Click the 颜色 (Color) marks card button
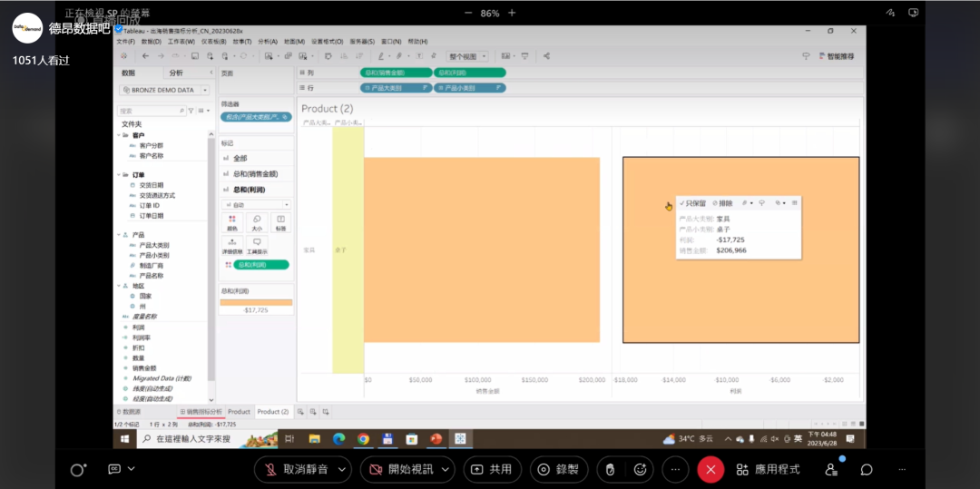 click(x=230, y=221)
